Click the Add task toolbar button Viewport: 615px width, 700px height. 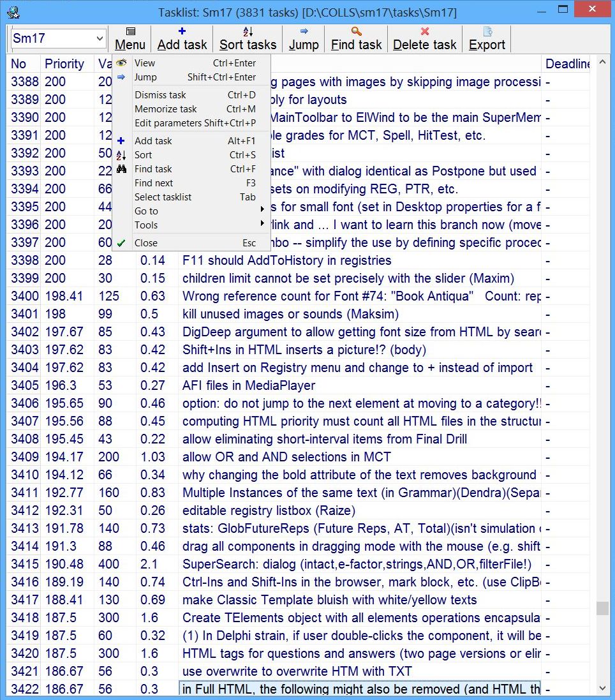pos(182,39)
